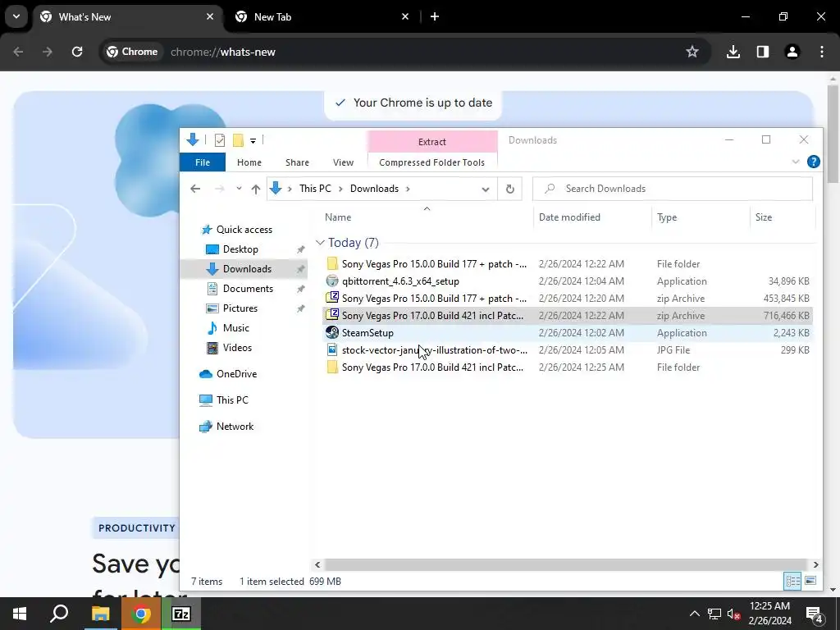Viewport: 840px width, 630px height.
Task: Click This PC in the address breadcrumb
Action: click(315, 189)
